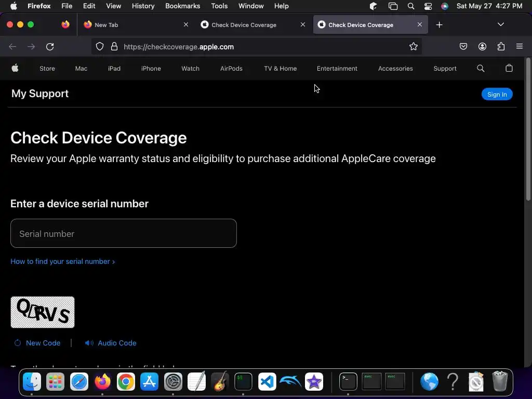Open the File menu
Image resolution: width=532 pixels, height=399 pixels.
tap(67, 6)
